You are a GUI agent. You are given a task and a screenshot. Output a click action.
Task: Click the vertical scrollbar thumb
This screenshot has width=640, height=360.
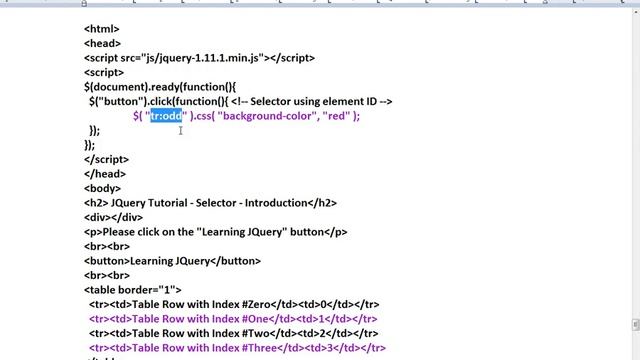click(x=636, y=324)
